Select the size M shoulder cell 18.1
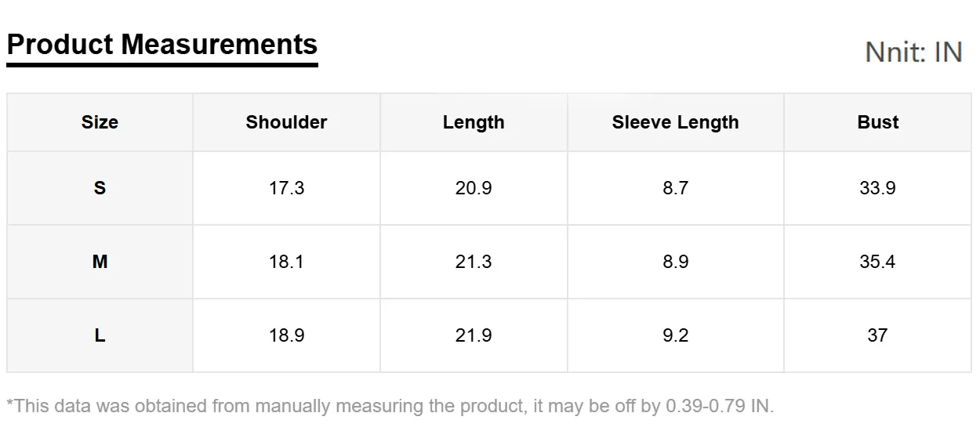 286,262
